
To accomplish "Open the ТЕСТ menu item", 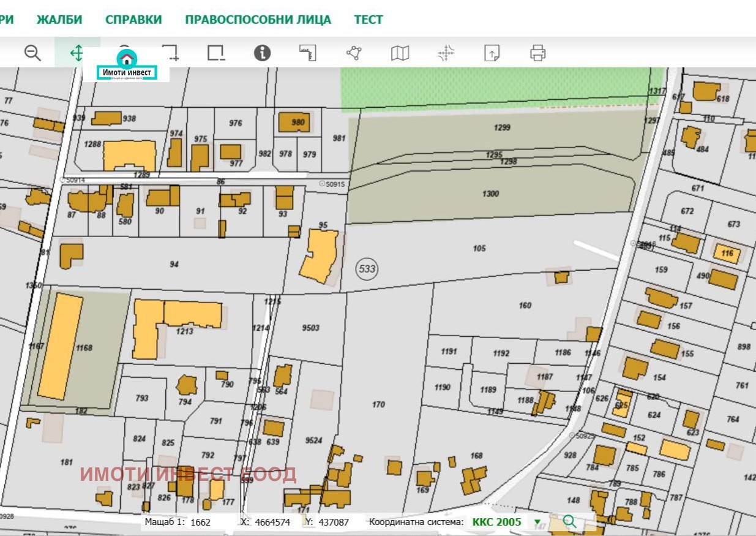I will 369,20.
